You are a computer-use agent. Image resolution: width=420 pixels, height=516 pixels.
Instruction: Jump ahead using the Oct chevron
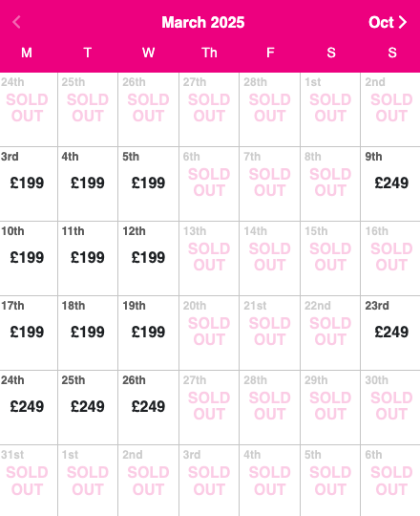point(388,22)
